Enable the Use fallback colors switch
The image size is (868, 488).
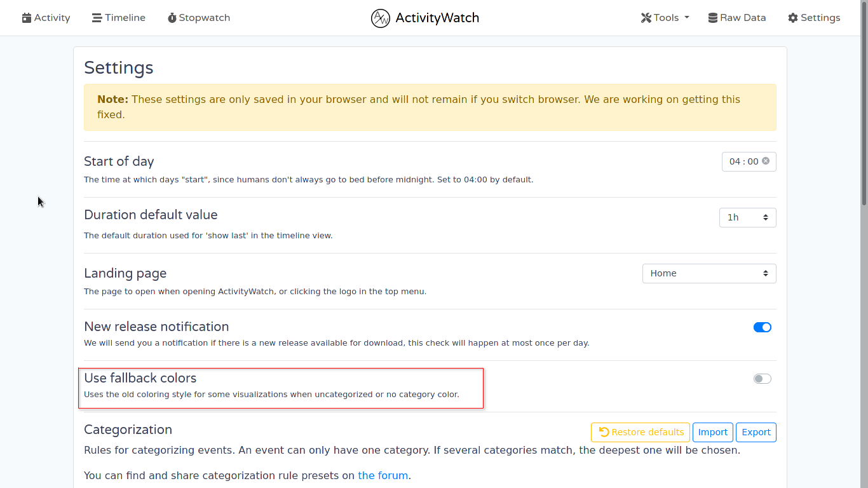tap(762, 379)
